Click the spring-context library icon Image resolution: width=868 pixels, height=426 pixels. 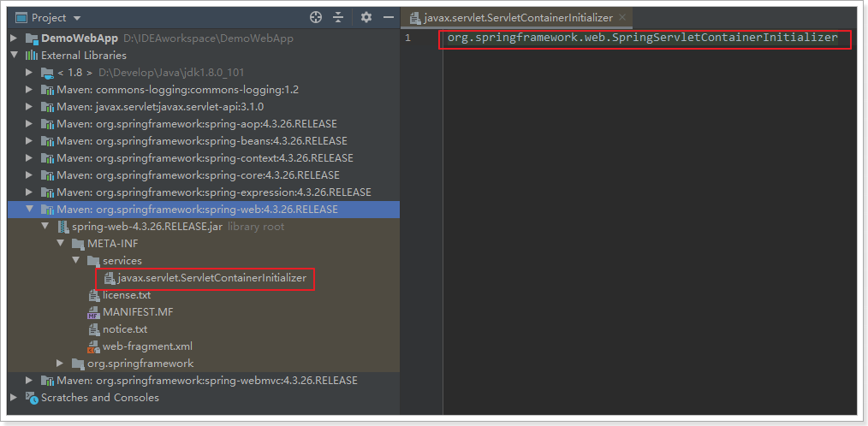point(48,158)
